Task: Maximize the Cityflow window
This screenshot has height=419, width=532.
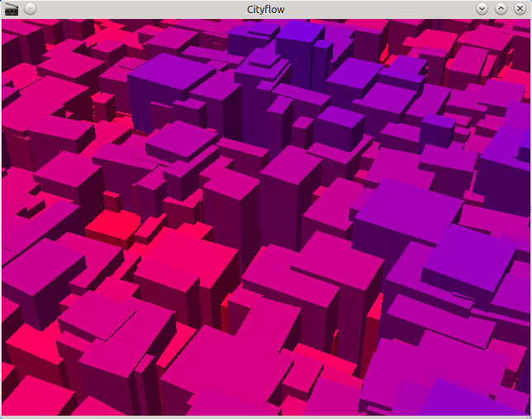Action: (501, 8)
